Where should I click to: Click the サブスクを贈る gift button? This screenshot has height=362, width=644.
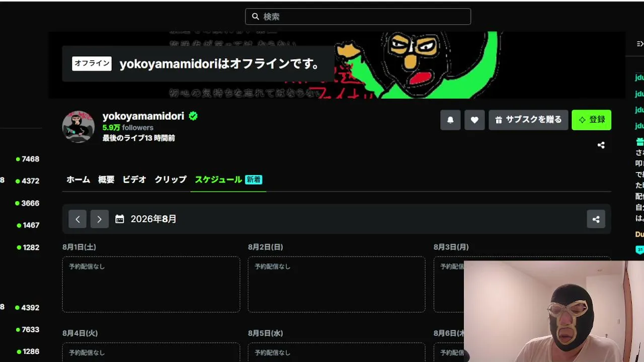coord(528,120)
